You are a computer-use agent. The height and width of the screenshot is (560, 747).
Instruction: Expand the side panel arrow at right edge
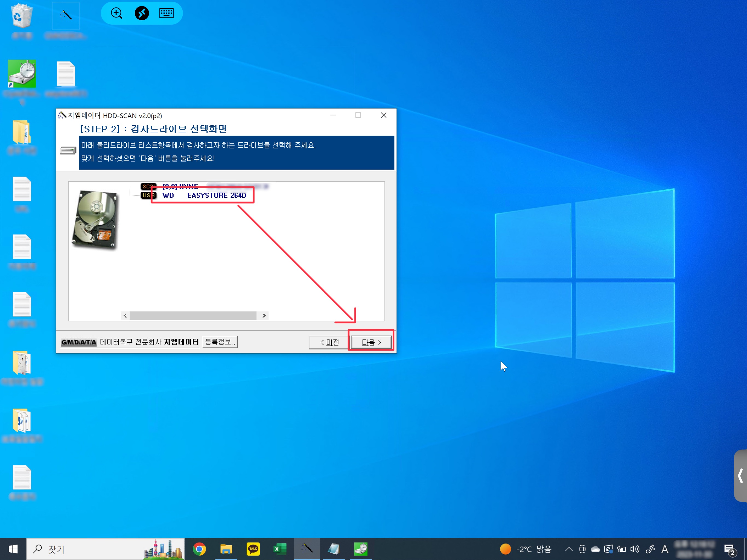click(x=740, y=476)
